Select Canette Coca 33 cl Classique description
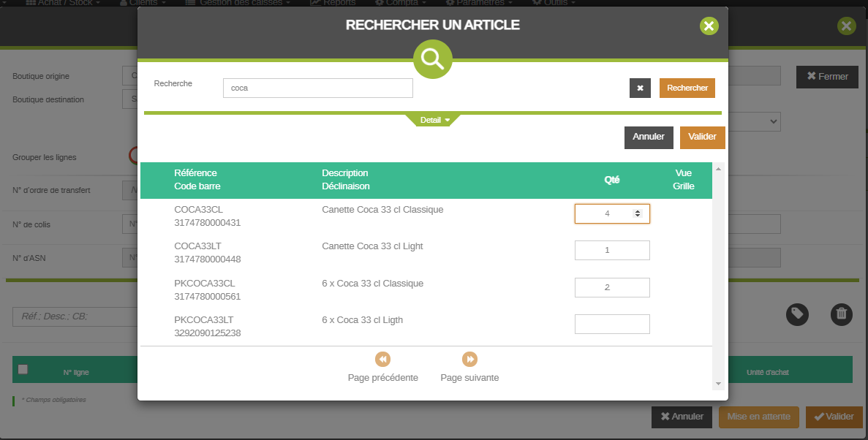Viewport: 868px width, 440px height. click(x=382, y=210)
